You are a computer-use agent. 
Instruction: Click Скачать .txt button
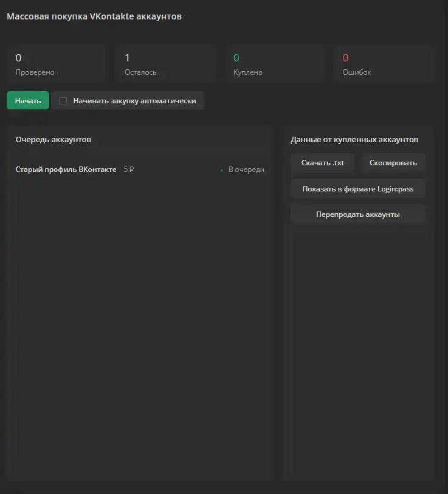(x=322, y=163)
